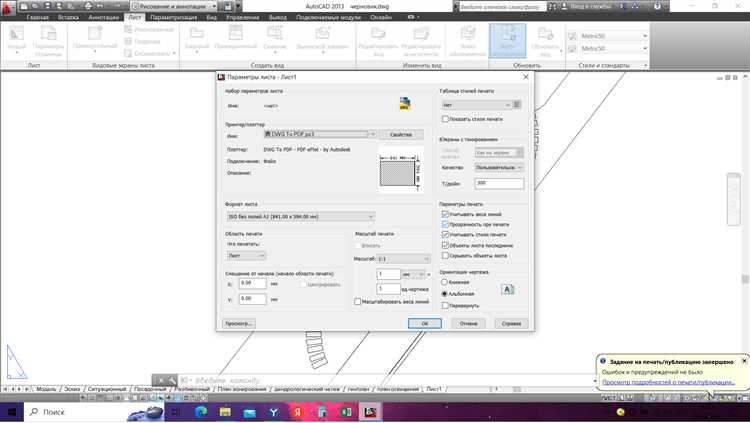Open the scale 1:1 dropdown

[404, 259]
